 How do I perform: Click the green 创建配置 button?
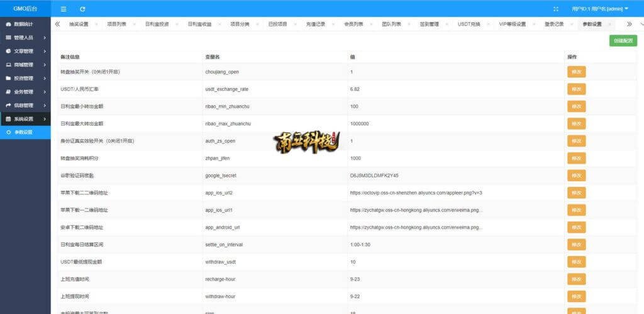click(x=623, y=41)
